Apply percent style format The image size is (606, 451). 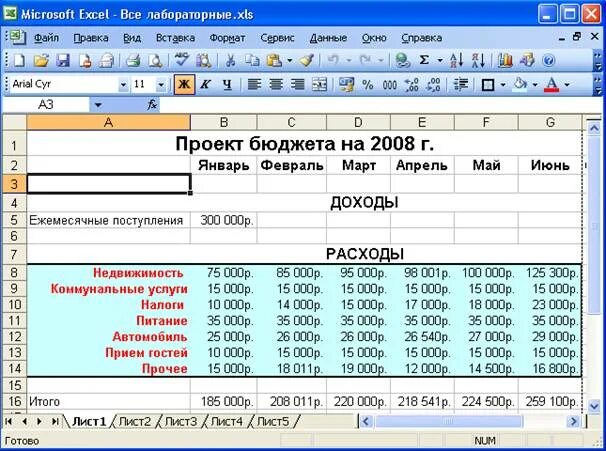pyautogui.click(x=368, y=84)
